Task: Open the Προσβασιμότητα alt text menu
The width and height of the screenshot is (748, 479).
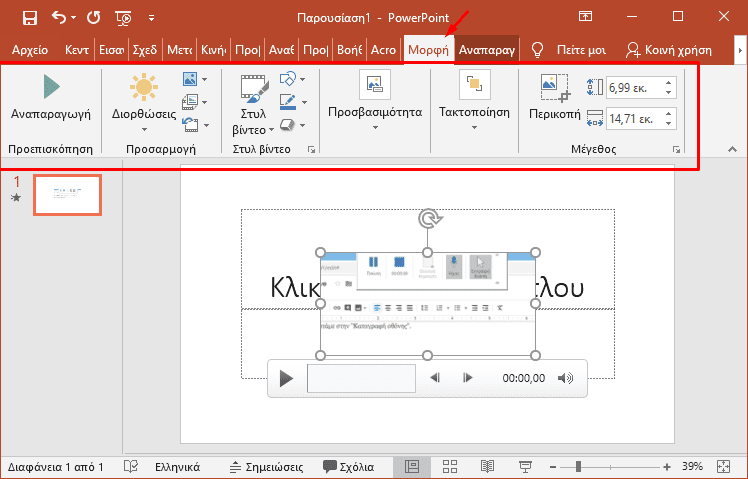Action: coord(375,100)
